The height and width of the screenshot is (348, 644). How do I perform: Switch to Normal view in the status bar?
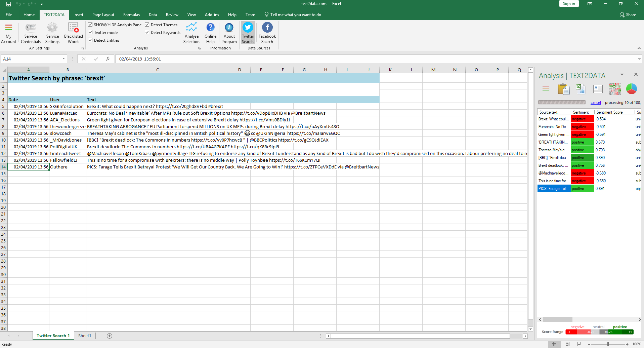(554, 344)
